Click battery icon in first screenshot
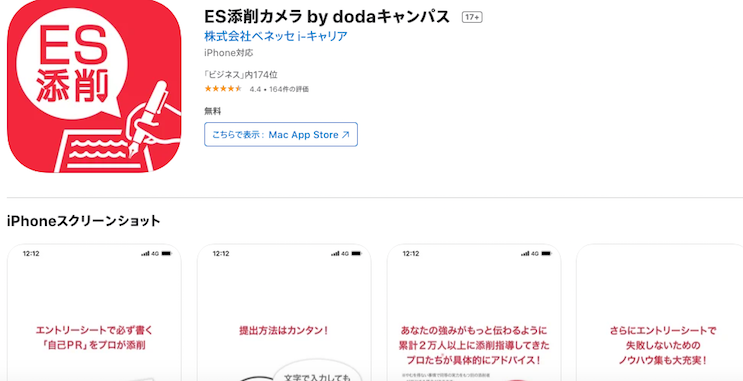The height and width of the screenshot is (381, 743). pos(166,254)
